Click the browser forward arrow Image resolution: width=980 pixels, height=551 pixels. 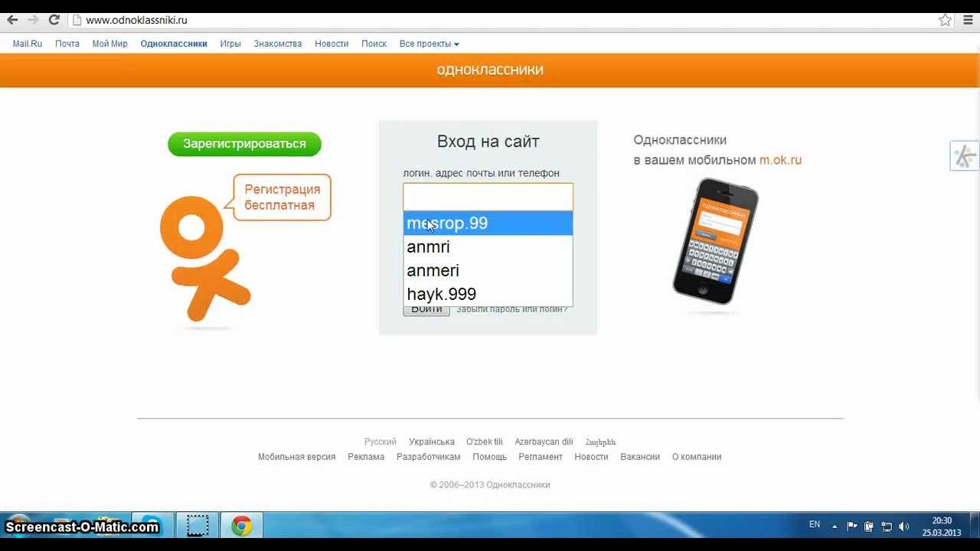click(x=33, y=21)
